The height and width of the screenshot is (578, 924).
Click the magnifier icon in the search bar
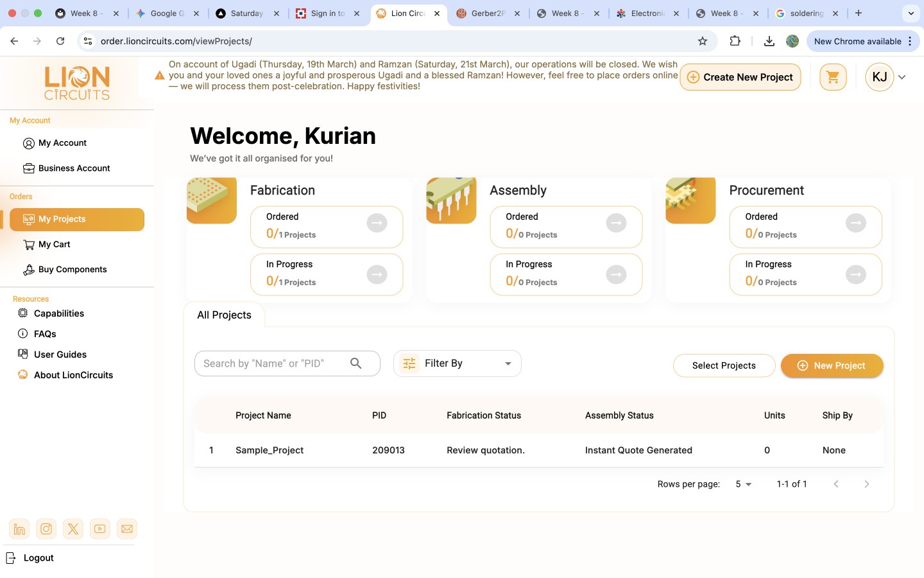point(356,363)
